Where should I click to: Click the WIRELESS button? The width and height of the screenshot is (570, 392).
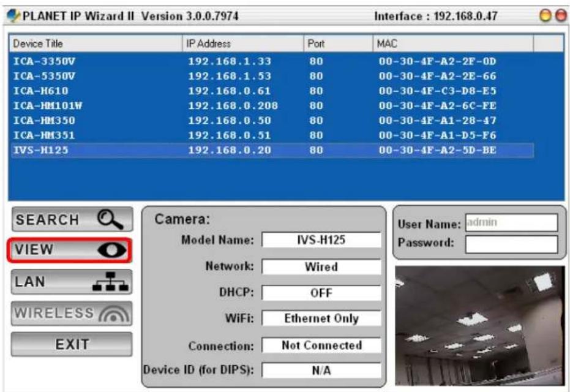(x=72, y=313)
